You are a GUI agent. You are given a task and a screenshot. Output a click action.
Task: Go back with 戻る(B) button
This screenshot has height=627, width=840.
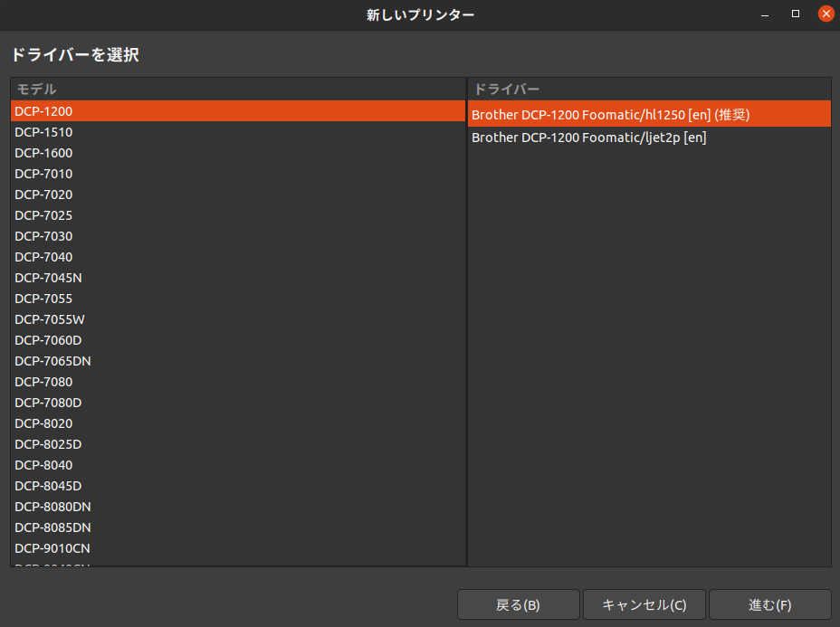pos(518,604)
